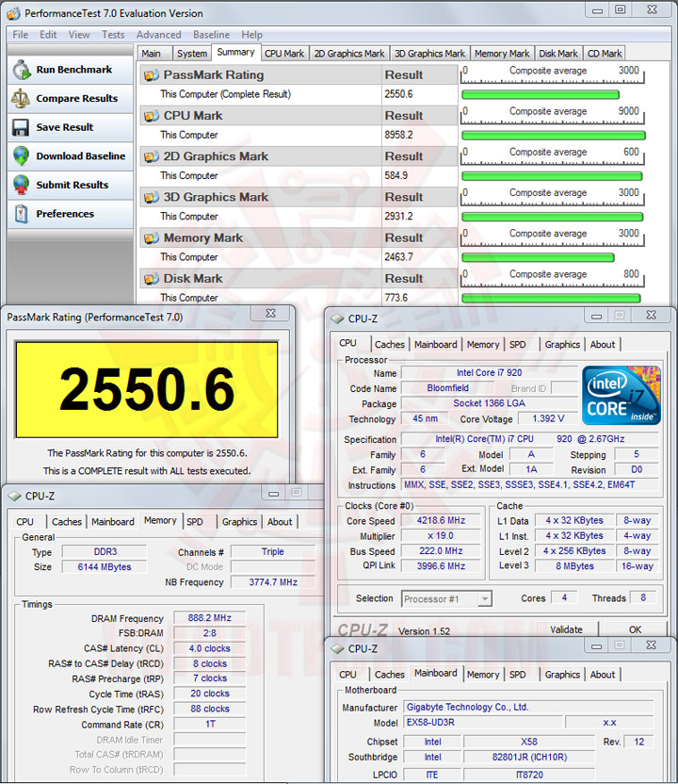Click the Compare Results button
The height and width of the screenshot is (784, 678).
point(71,99)
